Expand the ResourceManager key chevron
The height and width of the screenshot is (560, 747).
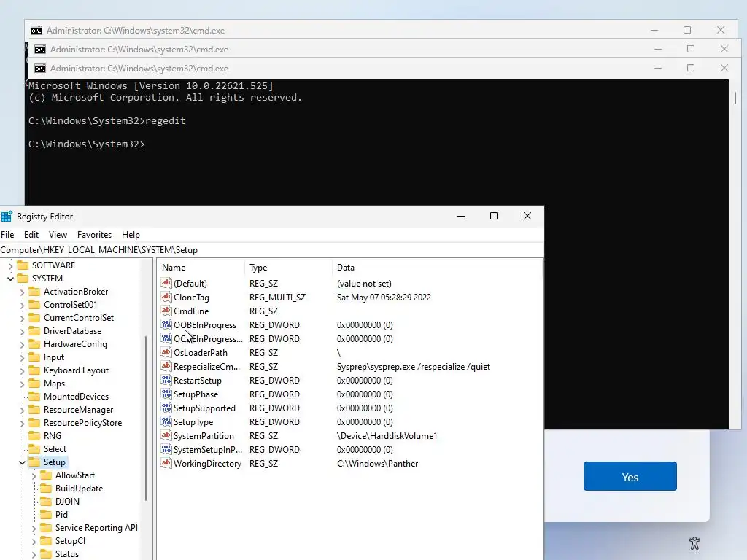[x=22, y=410]
